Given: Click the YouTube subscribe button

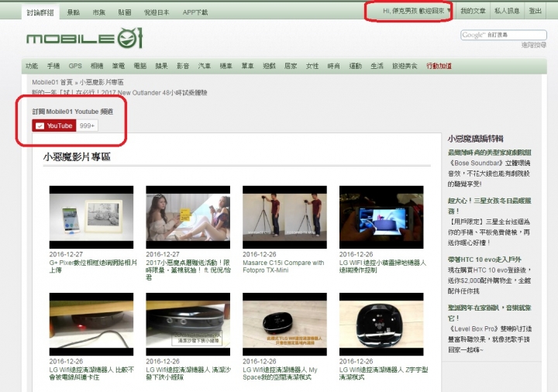Looking at the screenshot, I should pyautogui.click(x=54, y=126).
